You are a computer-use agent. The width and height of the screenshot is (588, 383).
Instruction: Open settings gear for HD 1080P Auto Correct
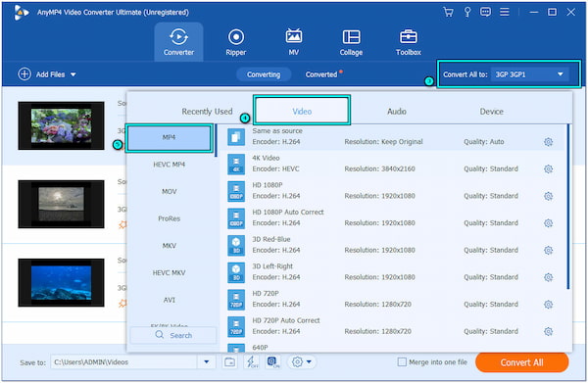point(548,223)
